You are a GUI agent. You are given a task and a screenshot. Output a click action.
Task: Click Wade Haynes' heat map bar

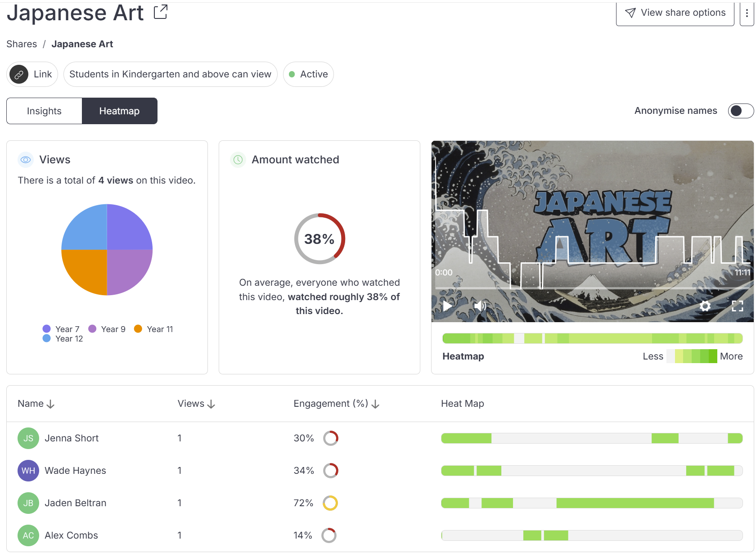pyautogui.click(x=592, y=471)
